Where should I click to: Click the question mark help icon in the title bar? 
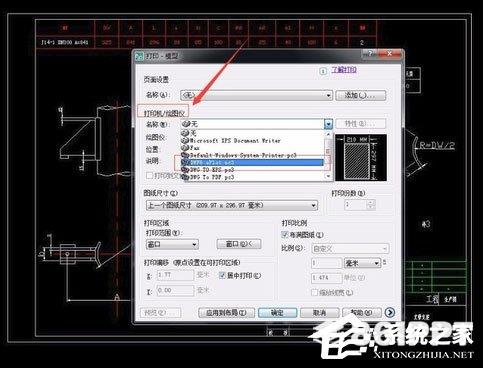pos(369,53)
